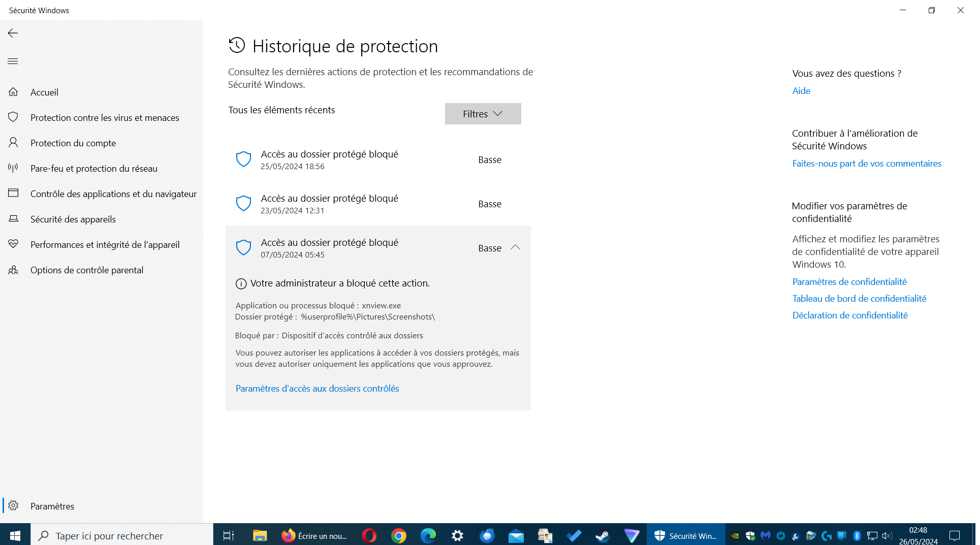The image size is (980, 545).
Task: Click the device performance heart icon
Action: pos(13,244)
